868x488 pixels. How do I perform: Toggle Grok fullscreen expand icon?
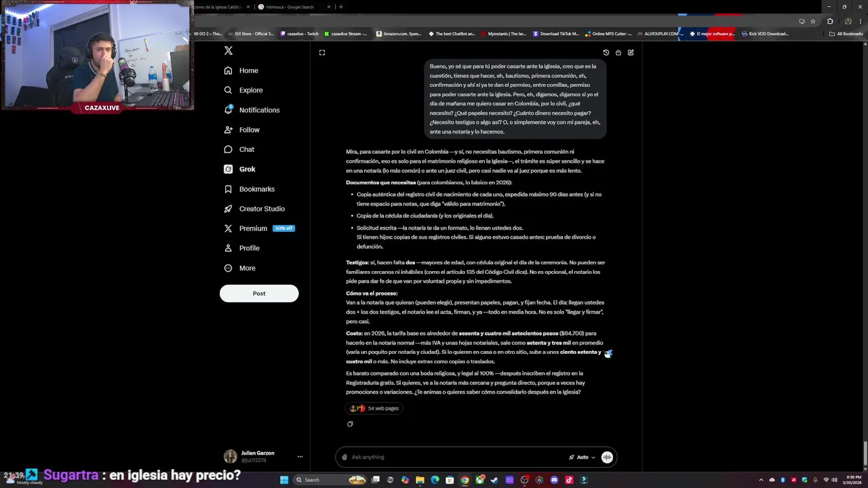322,52
